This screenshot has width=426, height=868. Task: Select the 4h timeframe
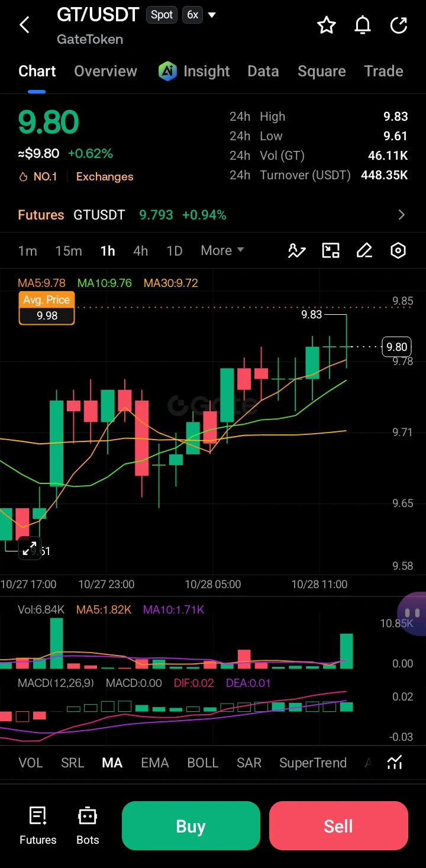click(141, 251)
